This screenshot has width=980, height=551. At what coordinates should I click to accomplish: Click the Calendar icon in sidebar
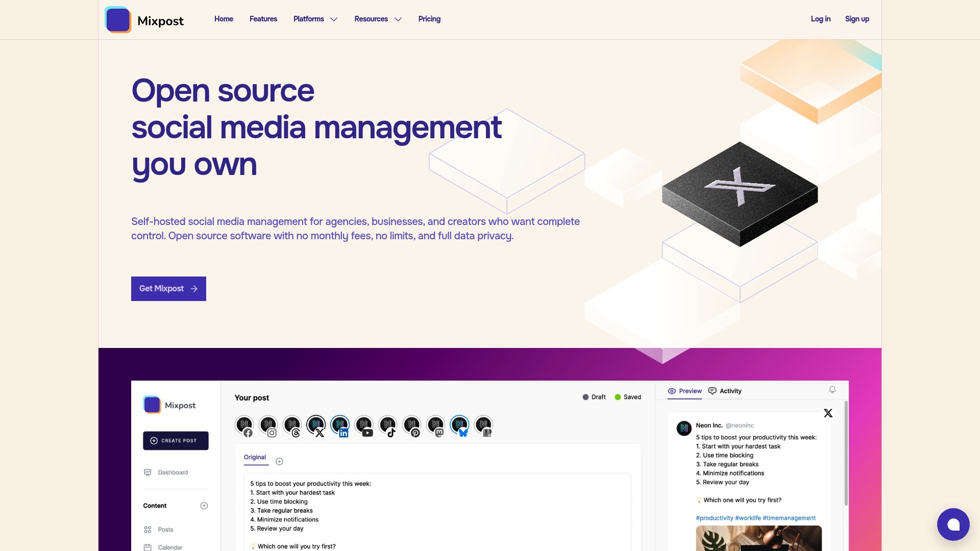point(148,547)
